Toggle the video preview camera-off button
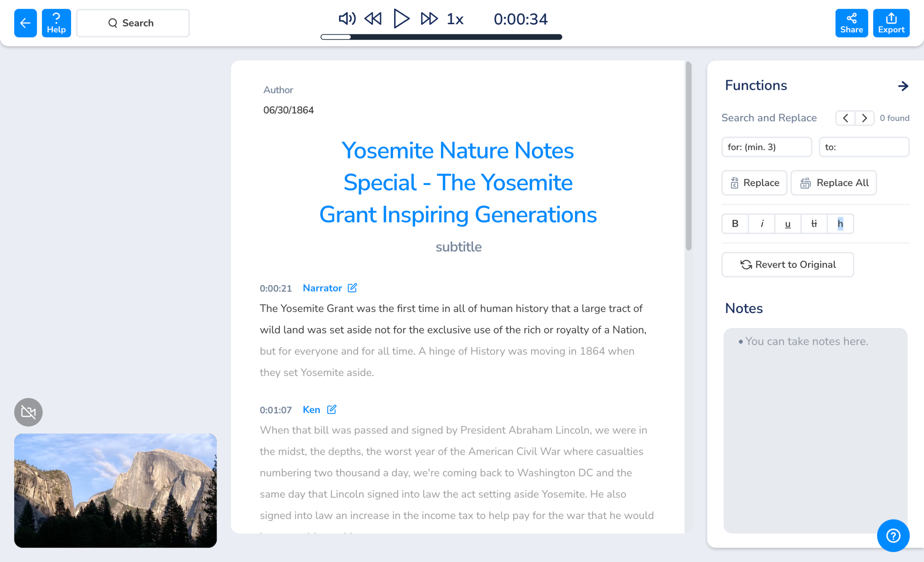The width and height of the screenshot is (924, 562). click(29, 412)
